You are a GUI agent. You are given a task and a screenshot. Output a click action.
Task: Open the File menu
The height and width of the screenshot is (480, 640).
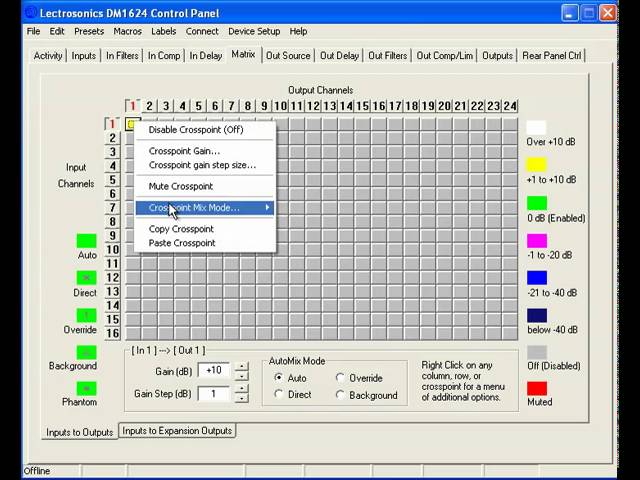[33, 31]
